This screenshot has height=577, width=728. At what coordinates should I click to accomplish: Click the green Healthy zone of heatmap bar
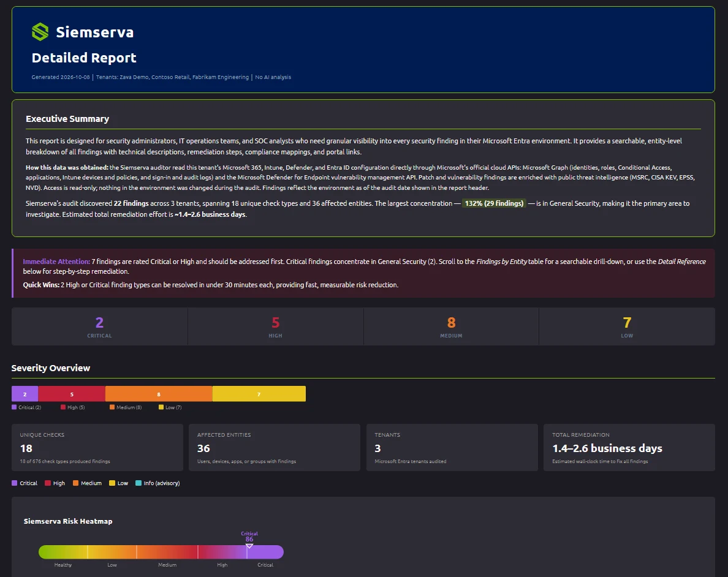pos(63,552)
